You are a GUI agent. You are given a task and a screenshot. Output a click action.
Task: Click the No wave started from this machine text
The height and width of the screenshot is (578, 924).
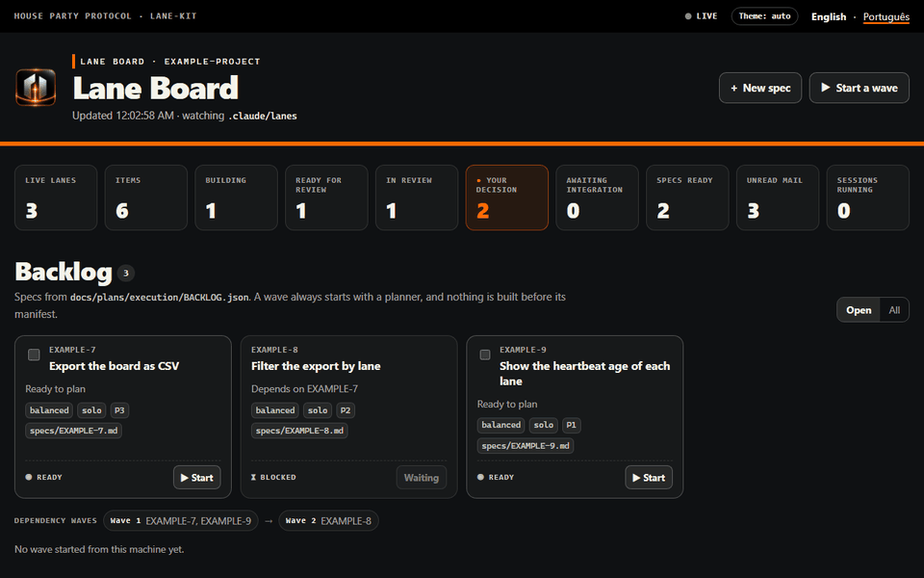pyautogui.click(x=99, y=549)
